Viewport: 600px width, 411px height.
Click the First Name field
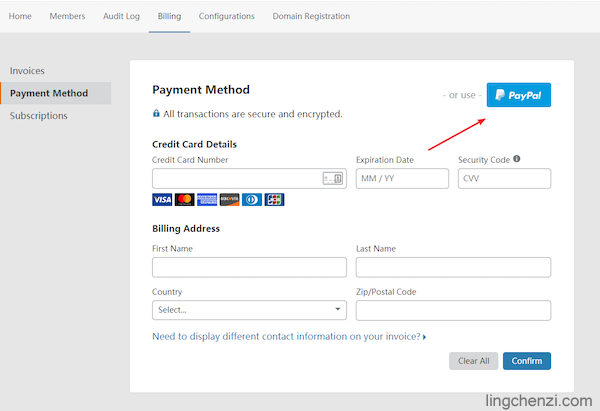click(249, 267)
